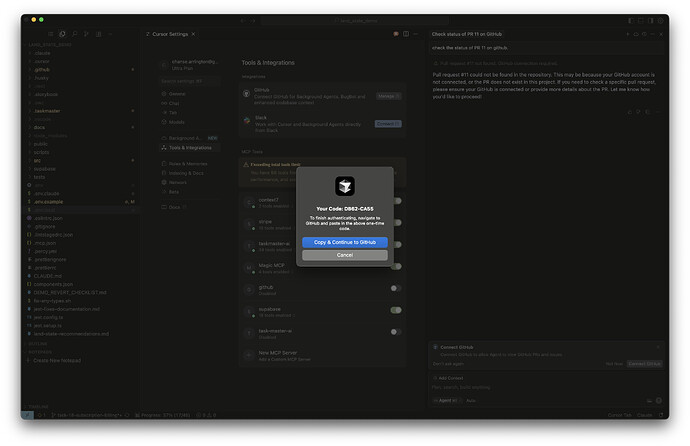This screenshot has height=446, width=690.
Task: Click Connect GitHub button in chat banner
Action: 644,364
